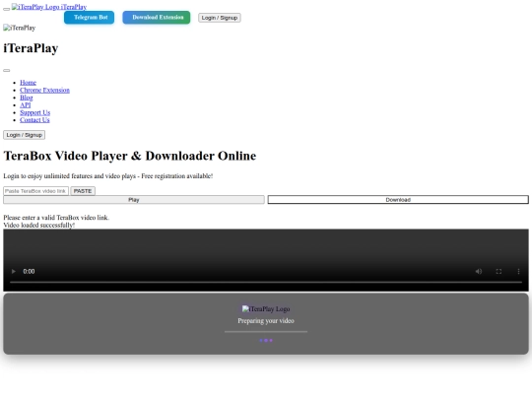Open the video player three-dot options menu

pos(518,272)
